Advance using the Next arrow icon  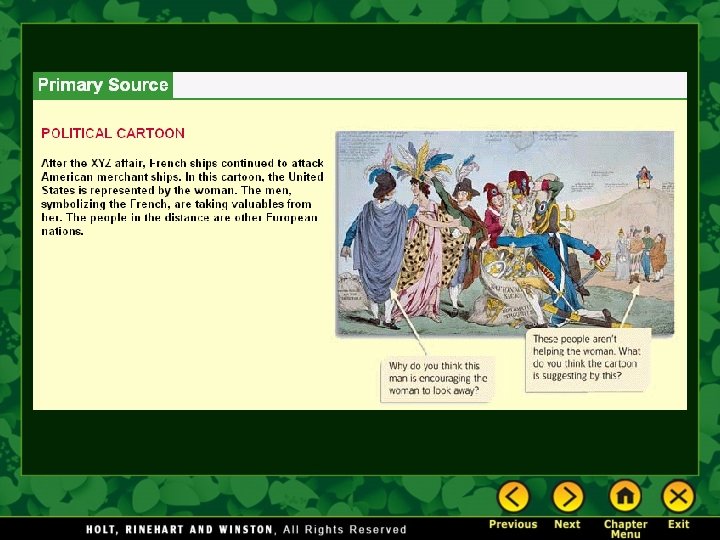point(568,497)
